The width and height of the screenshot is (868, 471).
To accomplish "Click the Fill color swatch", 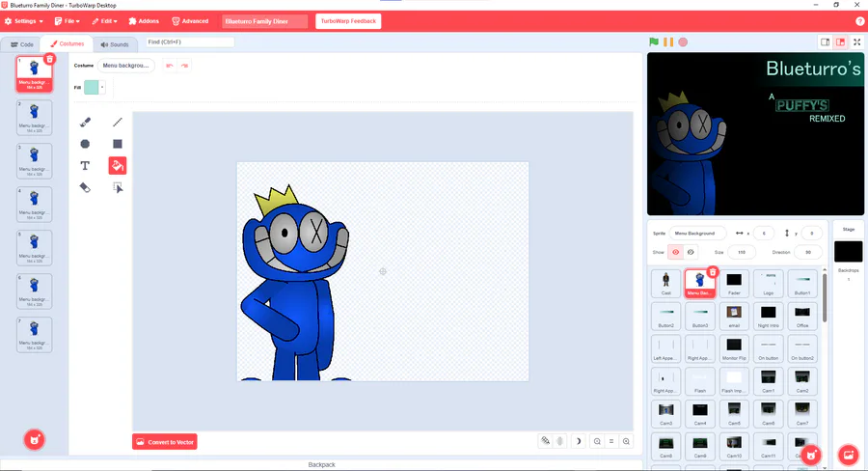I will click(x=92, y=87).
